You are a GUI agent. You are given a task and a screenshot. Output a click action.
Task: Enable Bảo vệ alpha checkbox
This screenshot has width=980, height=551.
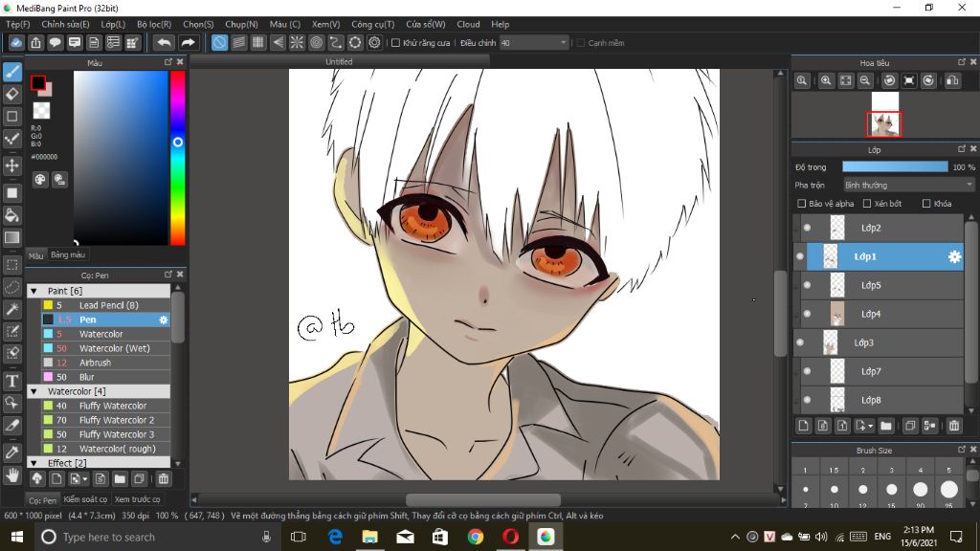(801, 204)
